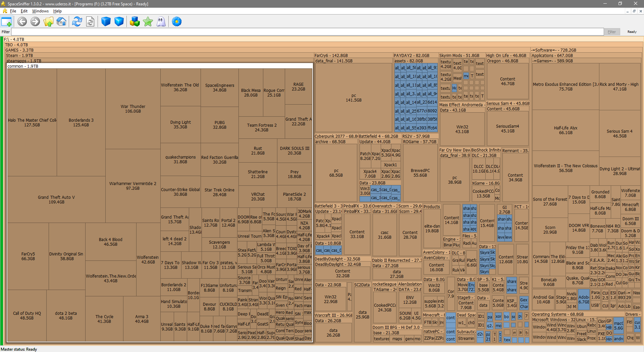
Task: Select Halo The Master Chief Collection block
Action: 32,123
